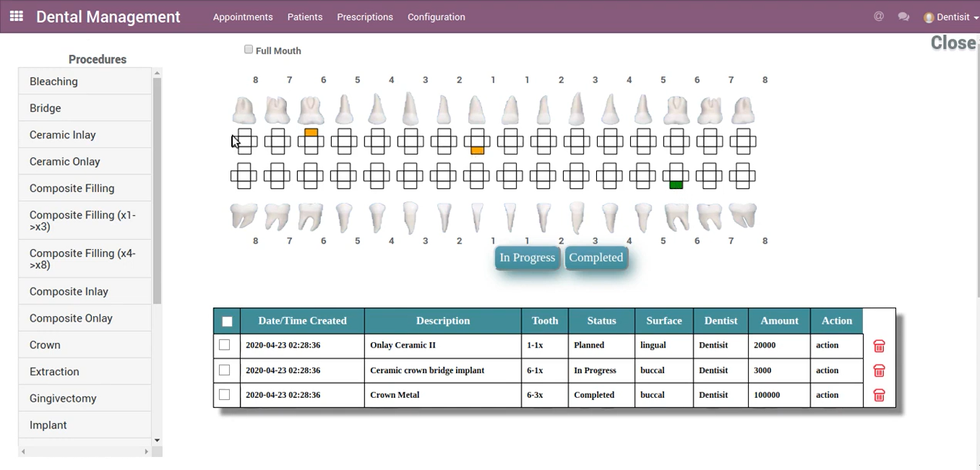Screen dimensions: 980x470
Task: Enable the Full Mouth checkbox
Action: [x=249, y=50]
